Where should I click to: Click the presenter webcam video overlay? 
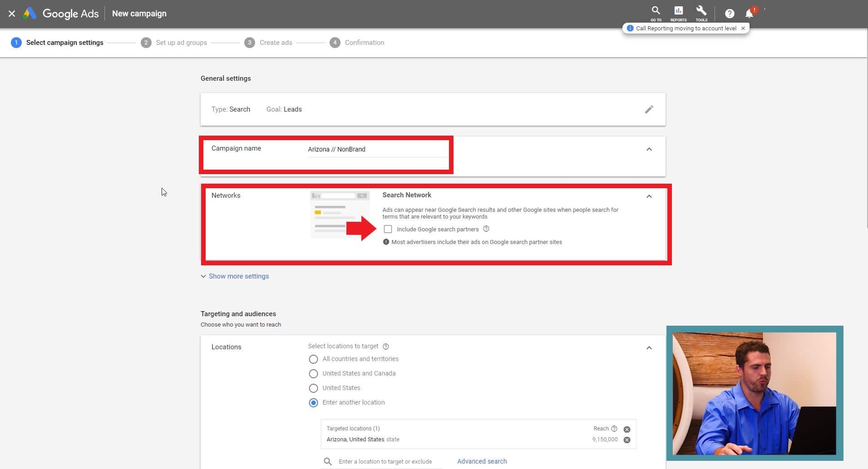755,393
